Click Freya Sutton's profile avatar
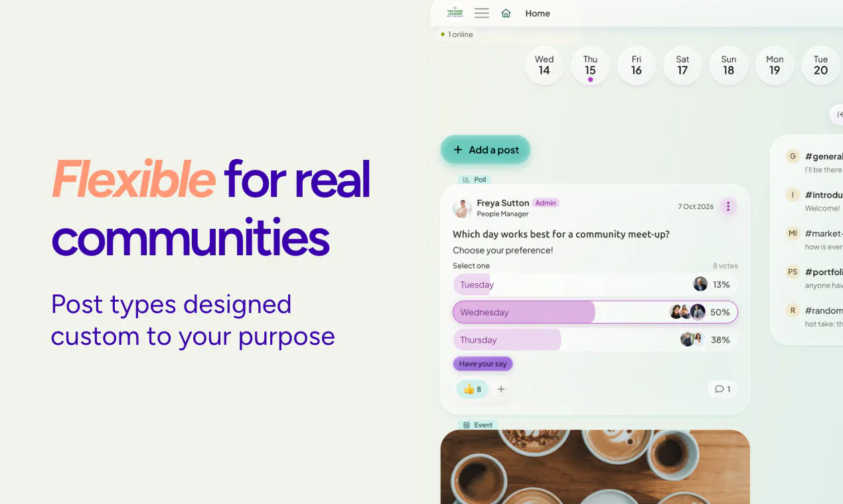This screenshot has height=504, width=843. (x=462, y=208)
